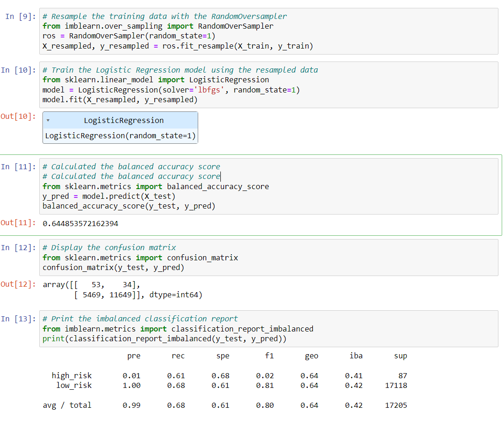Click the '# Print the imbalanced classification report' comment
This screenshot has width=504, height=436.
point(140,319)
